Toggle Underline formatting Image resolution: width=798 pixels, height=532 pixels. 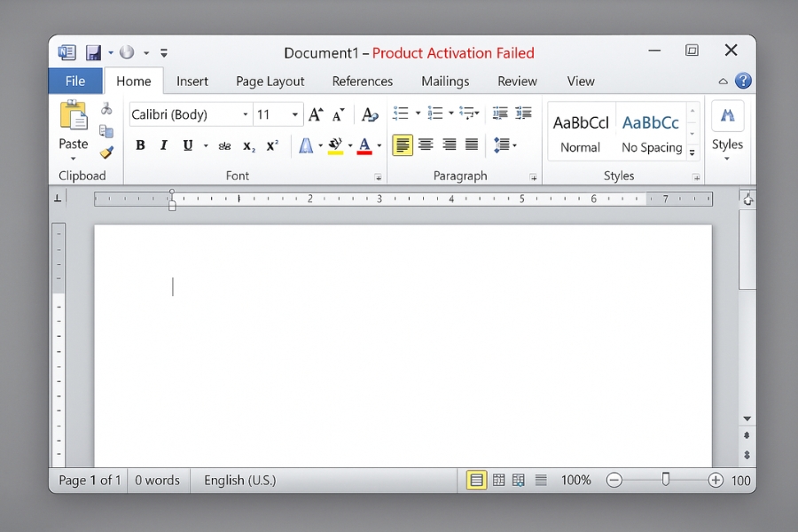[x=188, y=145]
